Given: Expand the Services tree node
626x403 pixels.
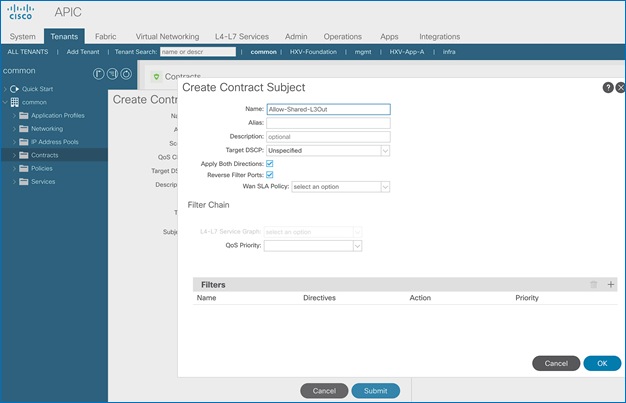Looking at the screenshot, I should pos(14,181).
